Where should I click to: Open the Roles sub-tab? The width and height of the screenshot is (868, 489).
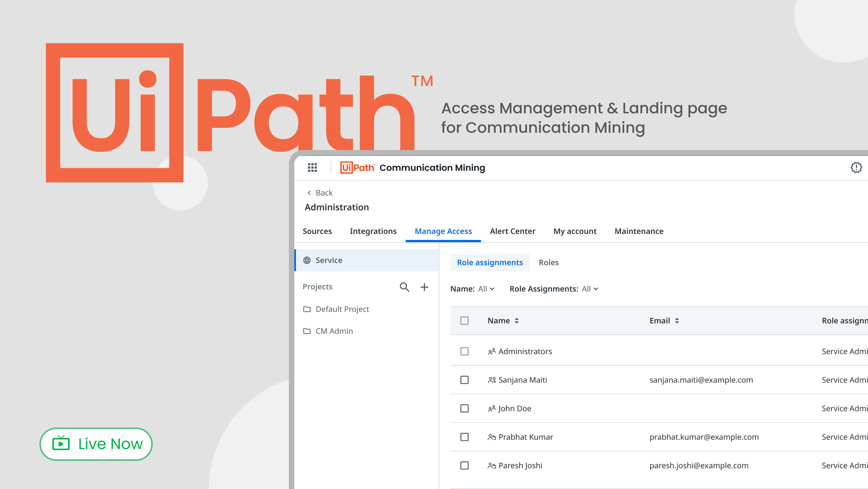pyautogui.click(x=548, y=262)
